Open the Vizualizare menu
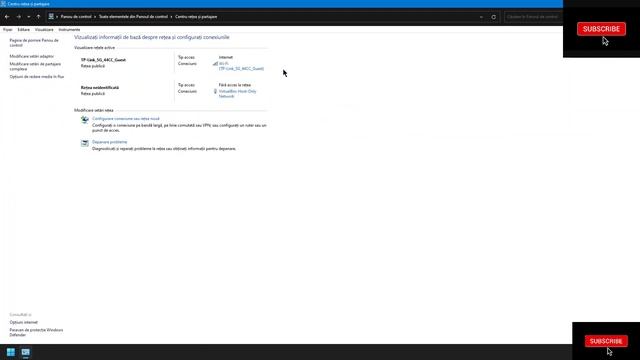Screen dimensions: 640x360 [44, 29]
